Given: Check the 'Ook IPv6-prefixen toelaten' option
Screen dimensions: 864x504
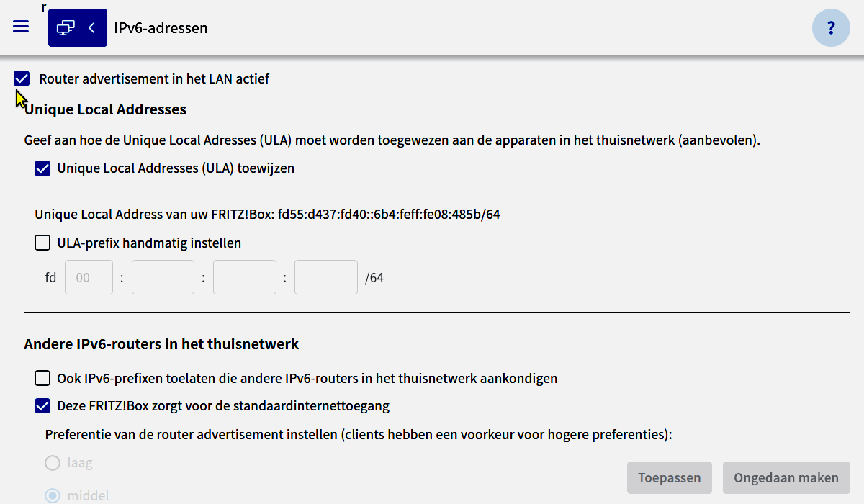Looking at the screenshot, I should [42, 378].
